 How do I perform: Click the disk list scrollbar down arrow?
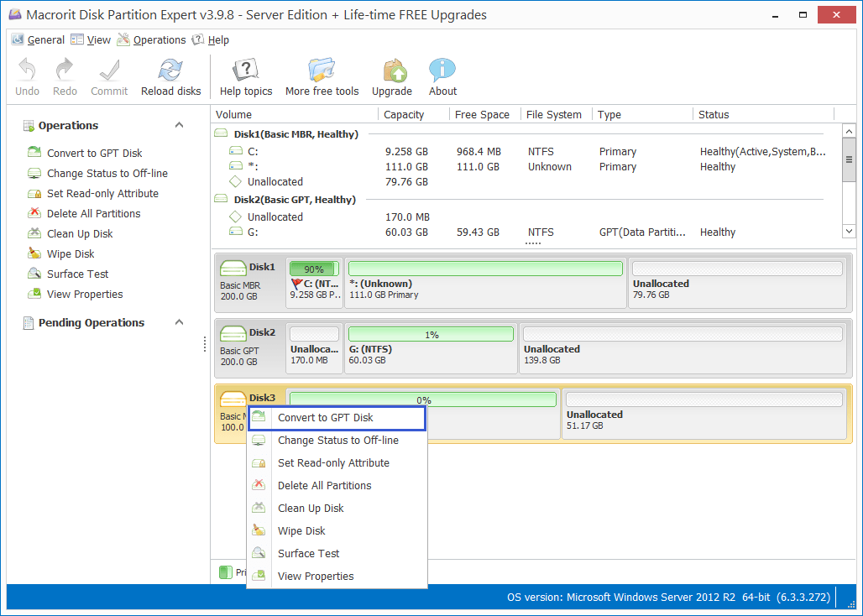[849, 230]
